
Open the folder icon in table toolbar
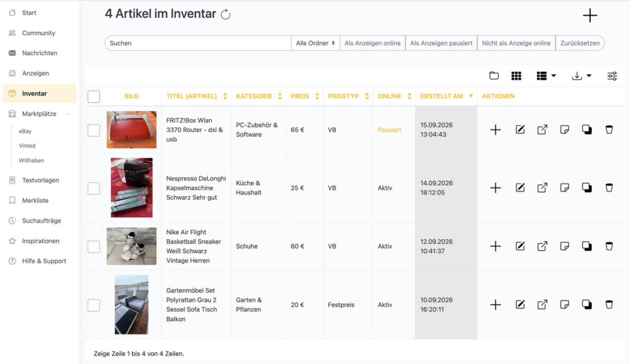tap(494, 76)
